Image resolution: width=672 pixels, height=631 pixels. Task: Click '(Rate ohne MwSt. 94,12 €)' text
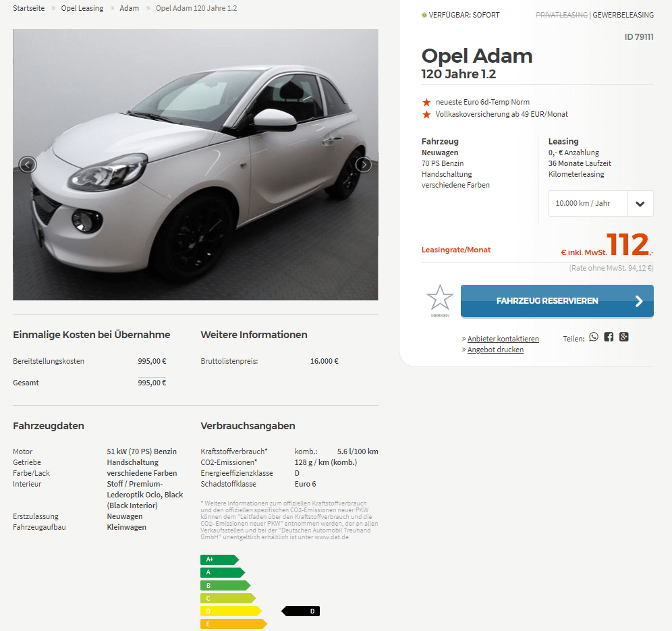click(611, 268)
